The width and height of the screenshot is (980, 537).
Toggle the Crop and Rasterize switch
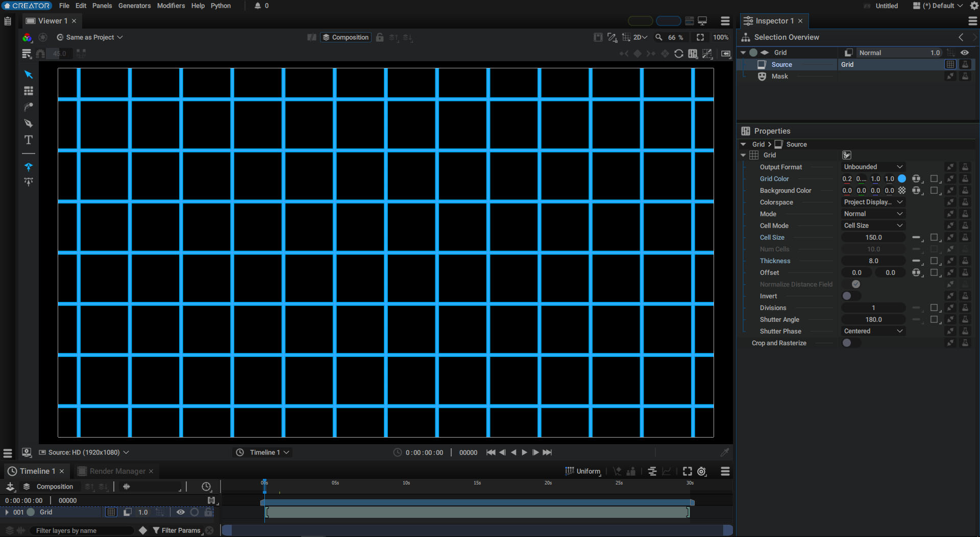pyautogui.click(x=851, y=343)
